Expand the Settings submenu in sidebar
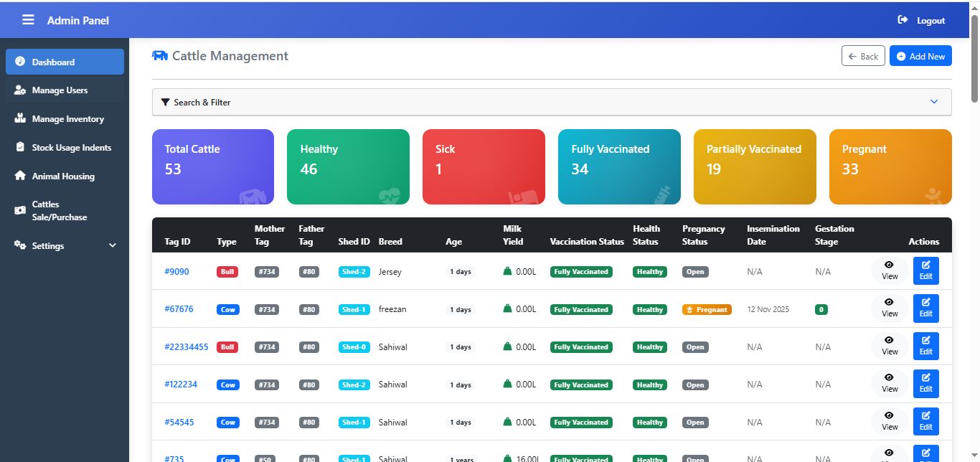980x462 pixels. [112, 246]
